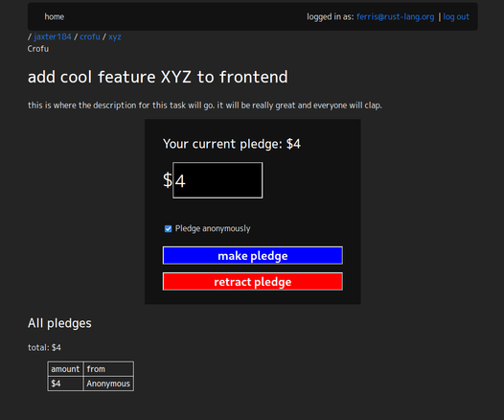
Task: Open xyz breadcrumb link
Action: (x=114, y=37)
